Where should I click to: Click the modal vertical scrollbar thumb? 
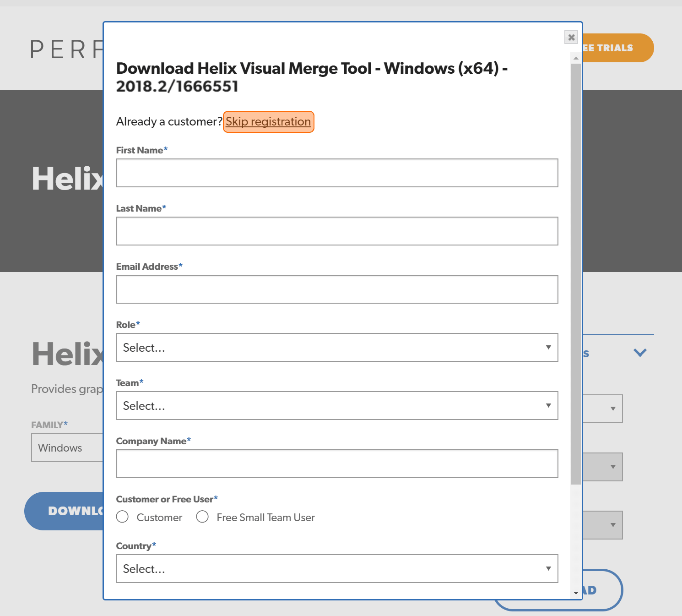pyautogui.click(x=576, y=274)
